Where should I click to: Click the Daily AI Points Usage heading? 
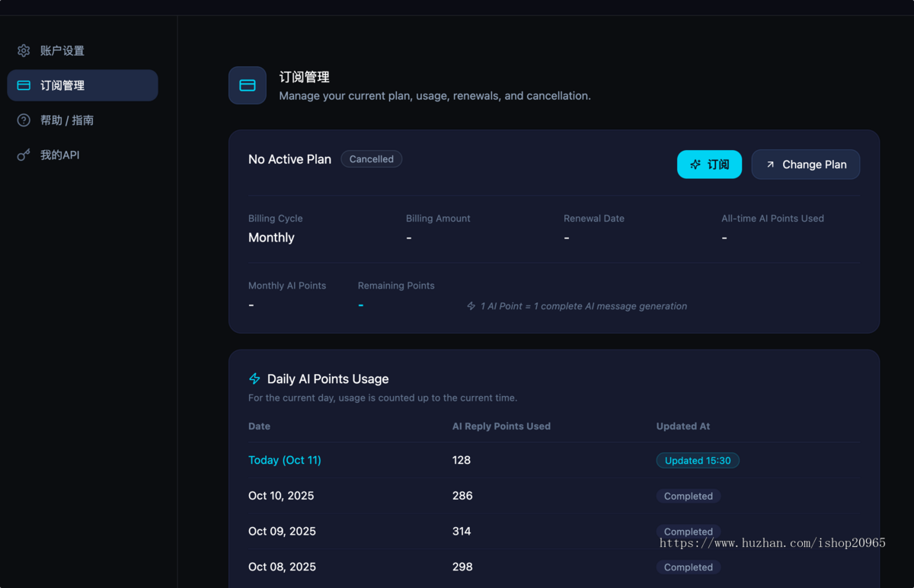(x=328, y=379)
